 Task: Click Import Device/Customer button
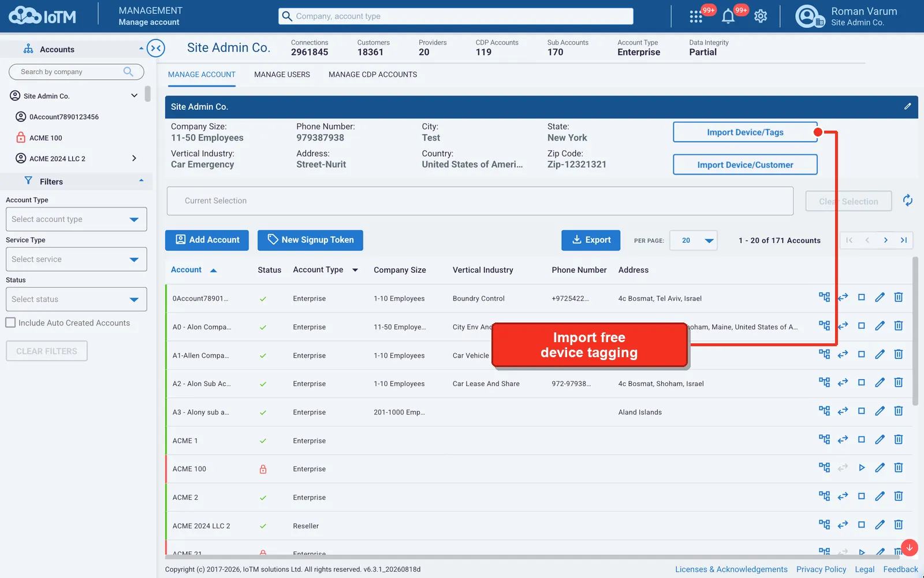[745, 164]
